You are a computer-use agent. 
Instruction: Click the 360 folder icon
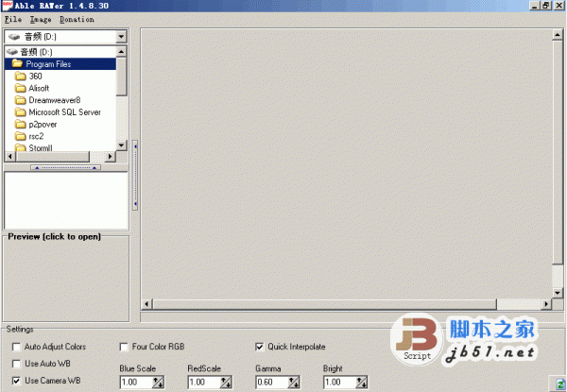[x=21, y=77]
